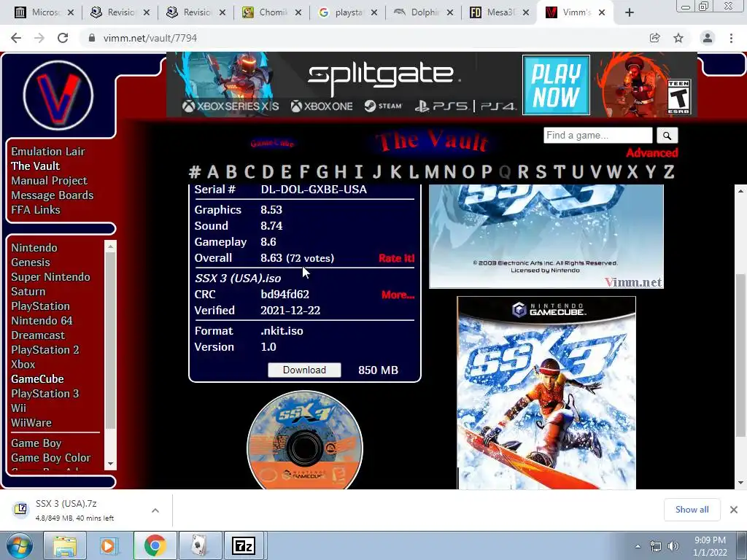The image size is (747, 560).
Task: Open the SSX 3 (USA).7z download item
Action: [75, 510]
